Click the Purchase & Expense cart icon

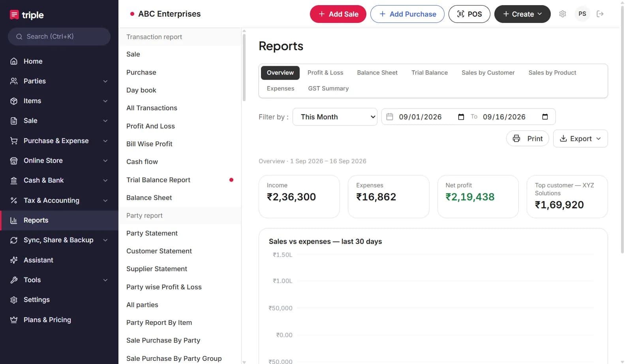(x=14, y=141)
